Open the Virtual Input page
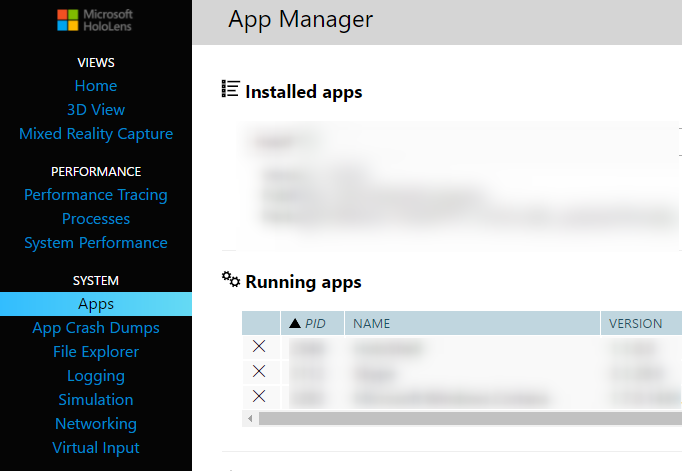This screenshot has height=471, width=682. [96, 448]
